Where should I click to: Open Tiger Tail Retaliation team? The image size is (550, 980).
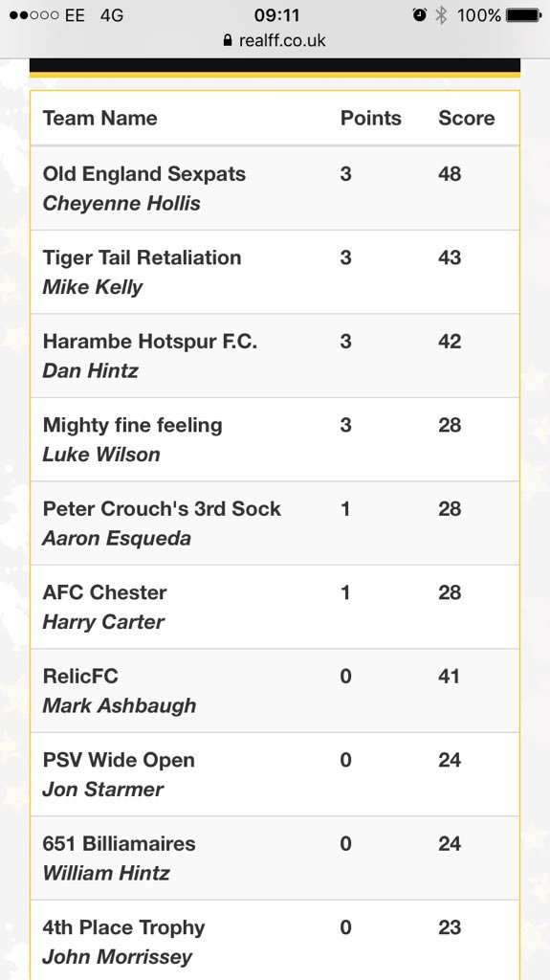click(142, 257)
